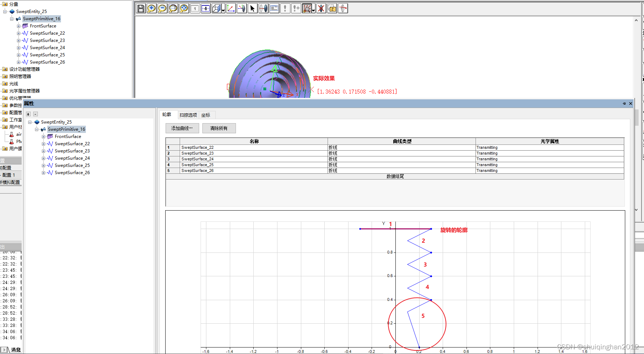Screen dimensions: 644x354
Task: Click the plus expand-all button in properties
Action: point(28,114)
